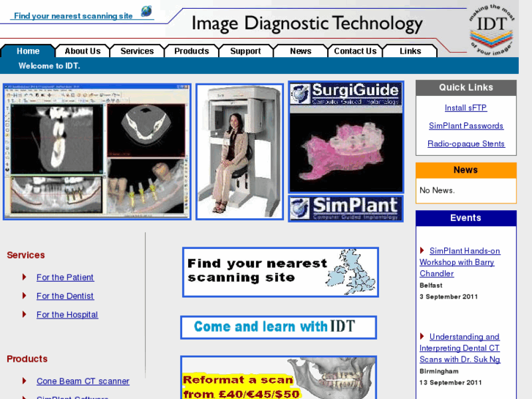Click the red arrow bullet beside Cone Beam CT scanner
Image resolution: width=532 pixels, height=399 pixels.
(24, 381)
